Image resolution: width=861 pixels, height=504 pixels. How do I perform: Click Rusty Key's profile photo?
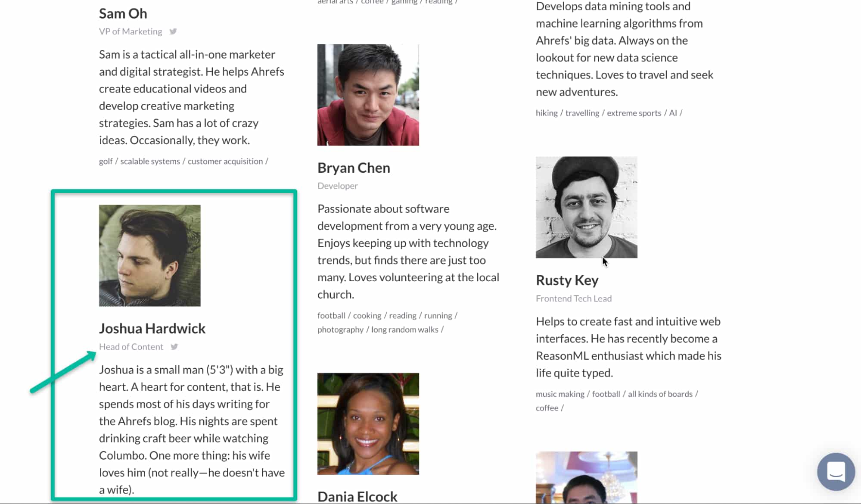[586, 207]
